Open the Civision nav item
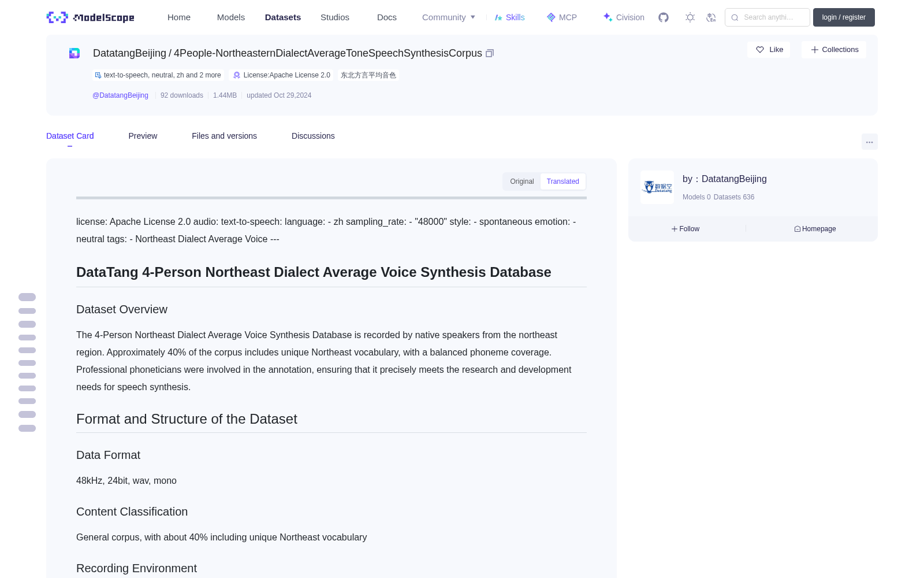The width and height of the screenshot is (924, 578). 624,17
